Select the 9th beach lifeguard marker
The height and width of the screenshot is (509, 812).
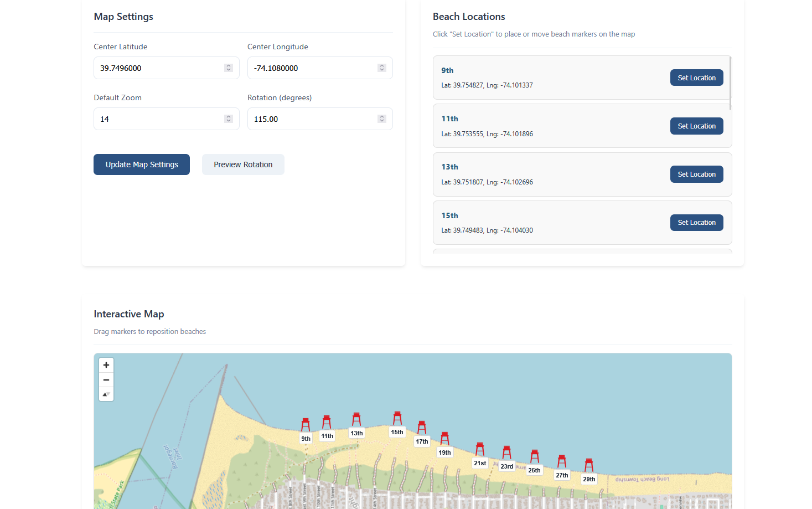306,425
